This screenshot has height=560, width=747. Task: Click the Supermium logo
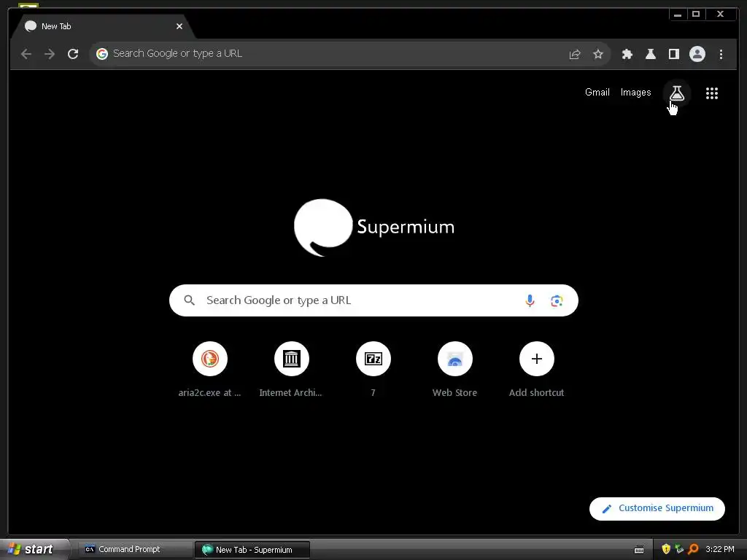point(374,227)
